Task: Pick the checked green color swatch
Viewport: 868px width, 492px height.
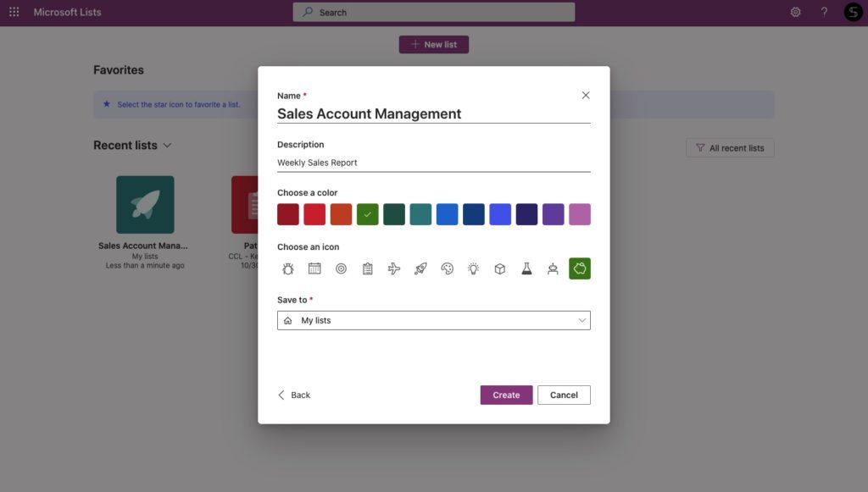Action: coord(368,214)
